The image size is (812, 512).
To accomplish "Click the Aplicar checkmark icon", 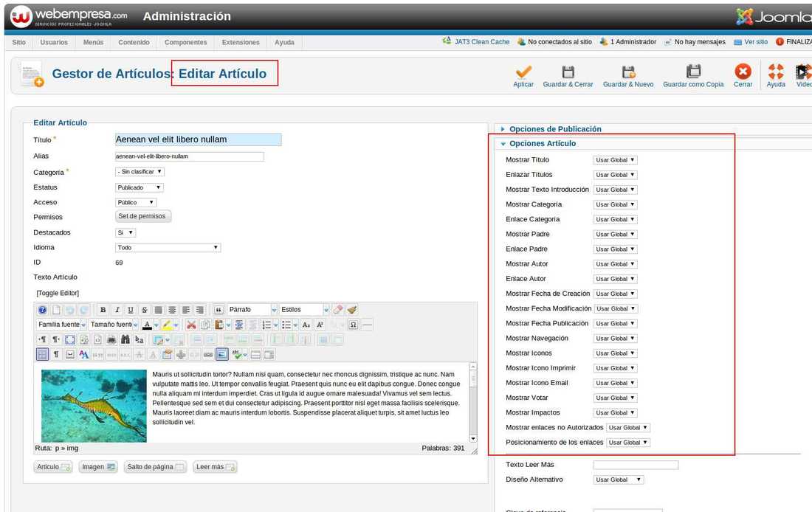I will point(523,72).
